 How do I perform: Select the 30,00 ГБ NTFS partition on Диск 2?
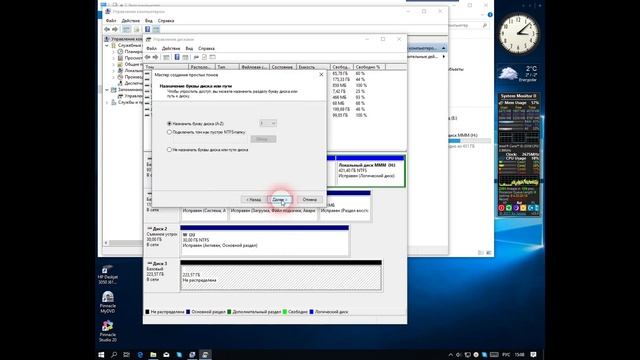(x=264, y=241)
